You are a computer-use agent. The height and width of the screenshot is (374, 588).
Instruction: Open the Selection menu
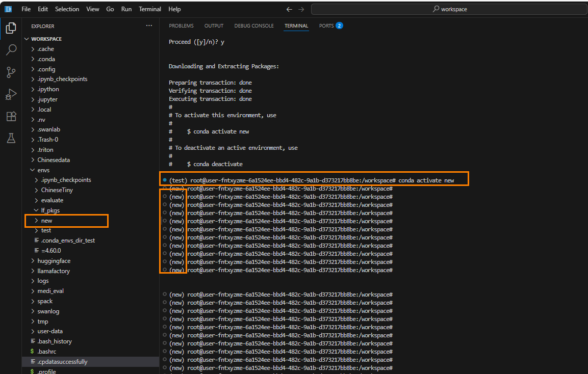coord(67,9)
